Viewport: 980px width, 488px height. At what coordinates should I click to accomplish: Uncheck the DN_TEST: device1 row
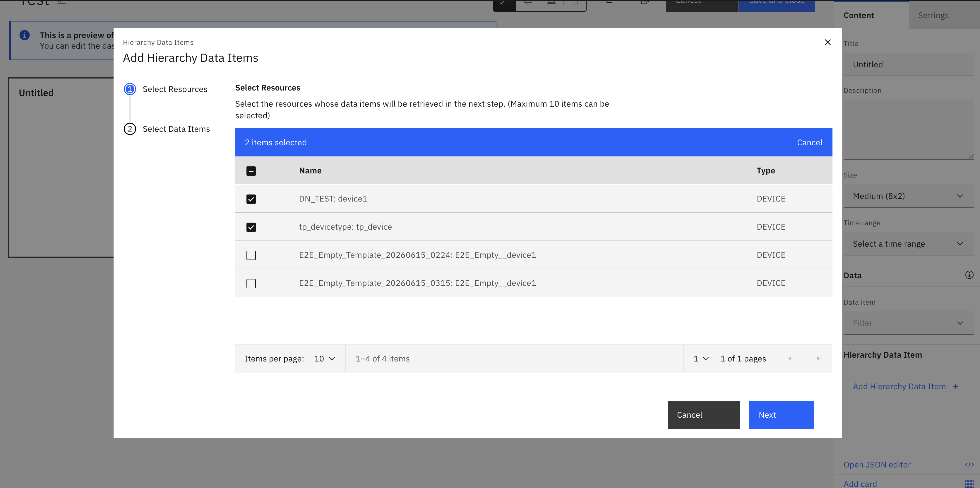[251, 199]
